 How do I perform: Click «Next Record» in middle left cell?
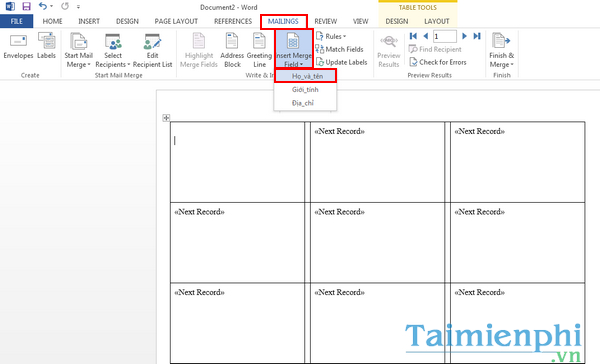pos(199,212)
